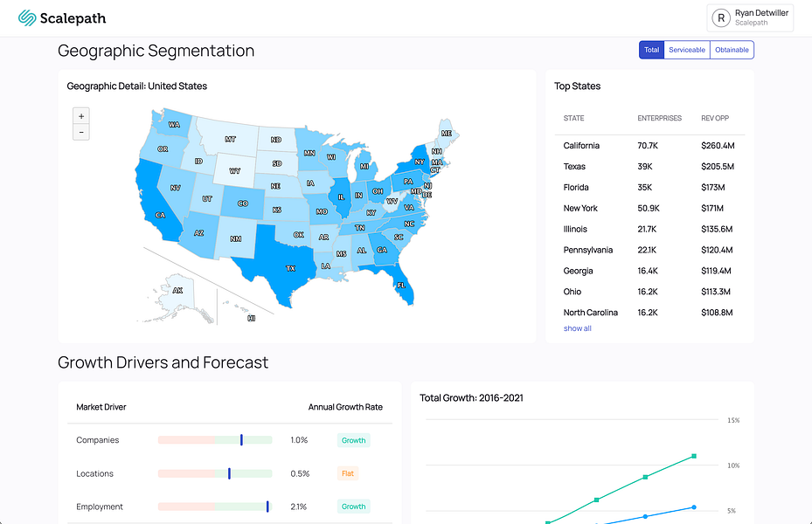The height and width of the screenshot is (524, 812).
Task: Click the Annual Growth Rate heading
Action: [345, 407]
